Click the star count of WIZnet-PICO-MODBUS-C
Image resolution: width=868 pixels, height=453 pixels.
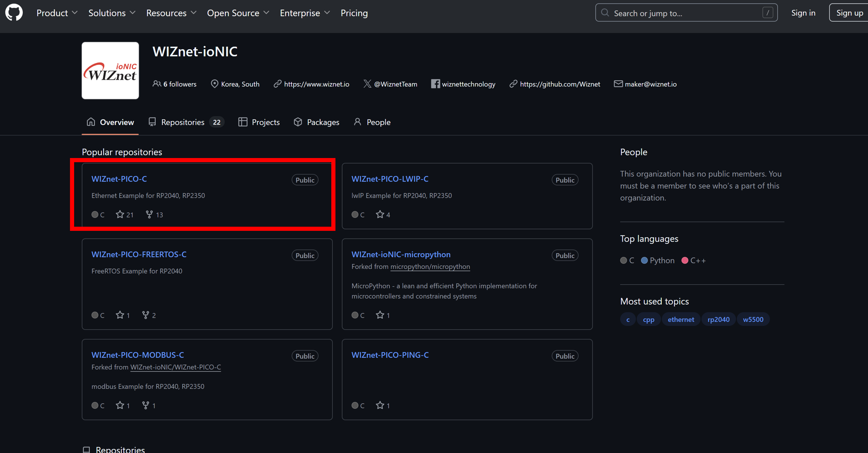click(x=123, y=405)
